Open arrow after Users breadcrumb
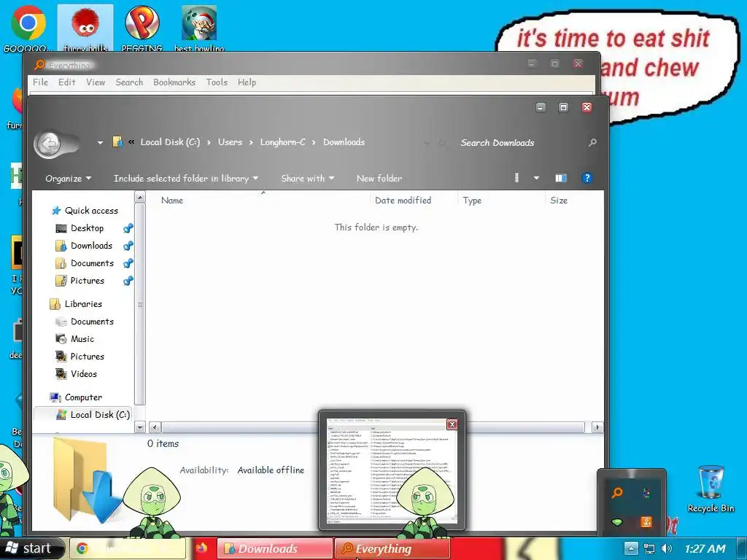Screen dimensions: 747x560 pyautogui.click(x=251, y=142)
